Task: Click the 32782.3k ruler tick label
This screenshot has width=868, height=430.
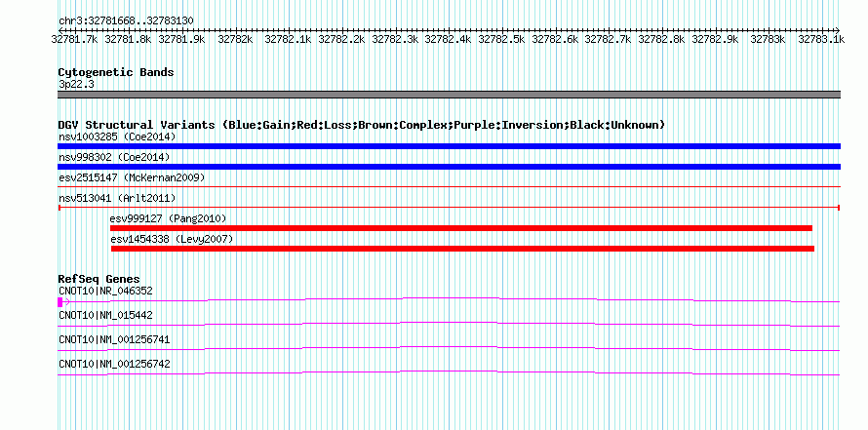Action: click(x=395, y=40)
